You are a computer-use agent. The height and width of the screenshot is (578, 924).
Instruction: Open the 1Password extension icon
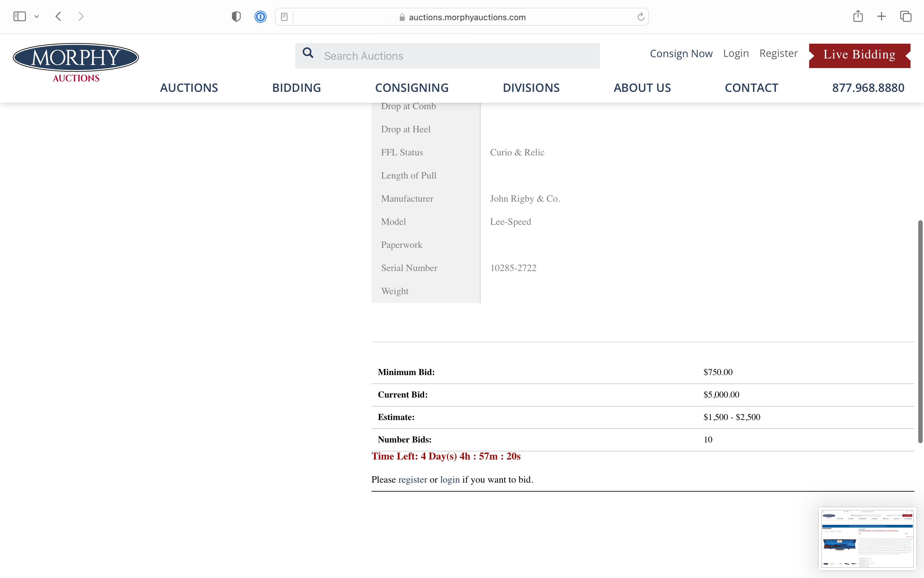pyautogui.click(x=261, y=16)
